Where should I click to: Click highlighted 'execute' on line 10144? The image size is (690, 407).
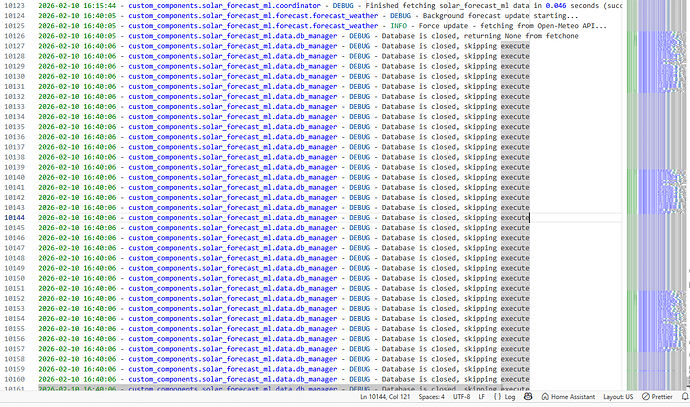pos(515,218)
